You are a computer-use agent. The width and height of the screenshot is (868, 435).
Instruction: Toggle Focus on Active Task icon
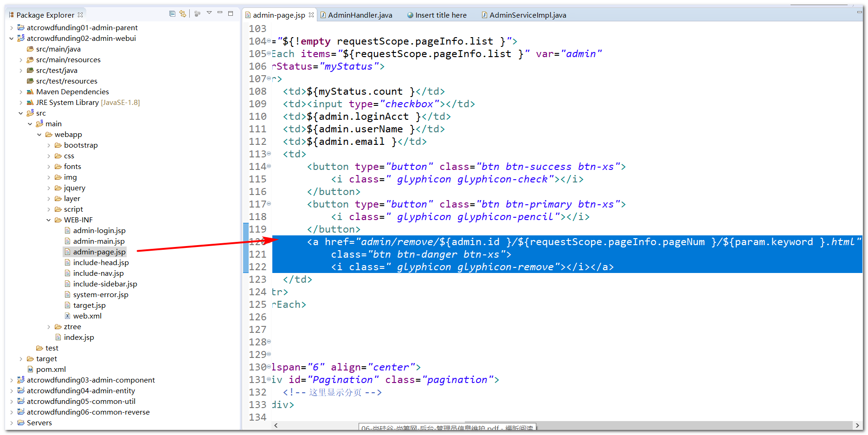point(197,14)
